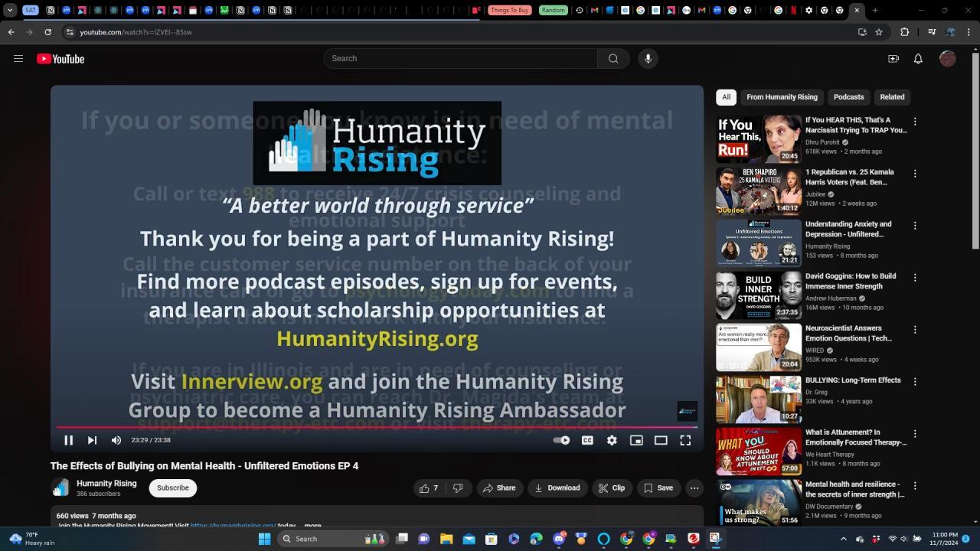The image size is (980, 551).
Task: Pause the video
Action: (68, 440)
